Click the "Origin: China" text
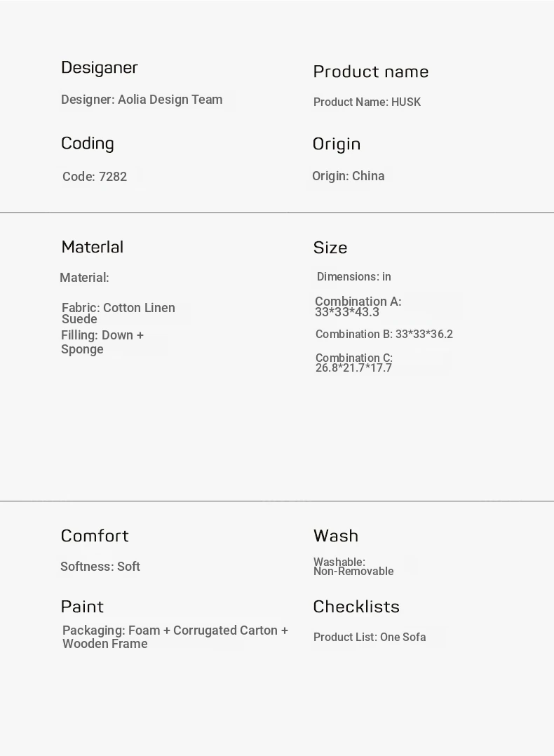This screenshot has width=554, height=756. [x=348, y=176]
